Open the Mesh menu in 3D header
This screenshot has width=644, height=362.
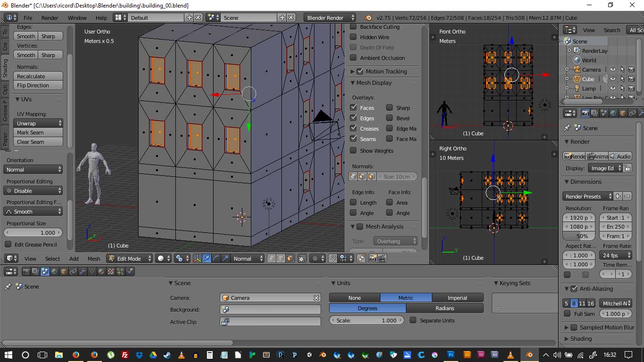click(94, 259)
